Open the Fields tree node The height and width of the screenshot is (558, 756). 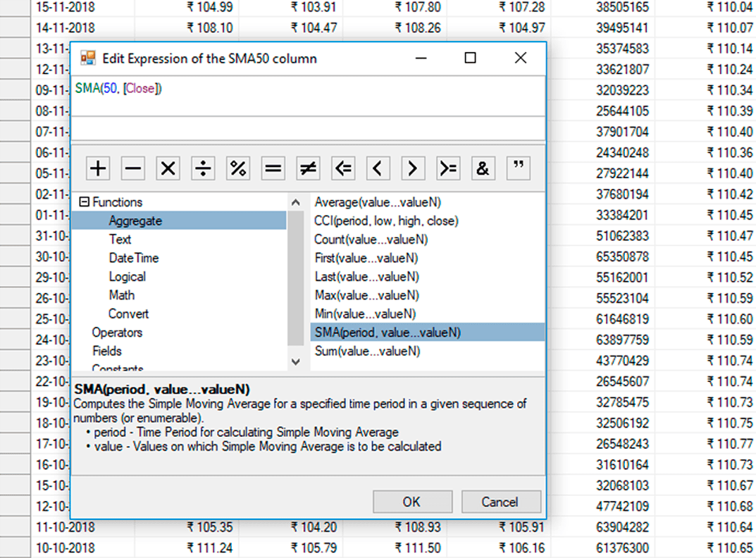pyautogui.click(x=107, y=351)
